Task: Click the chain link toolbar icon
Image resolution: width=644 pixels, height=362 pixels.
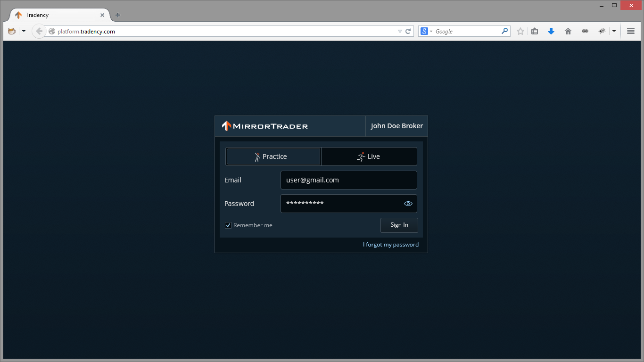Action: (585, 31)
